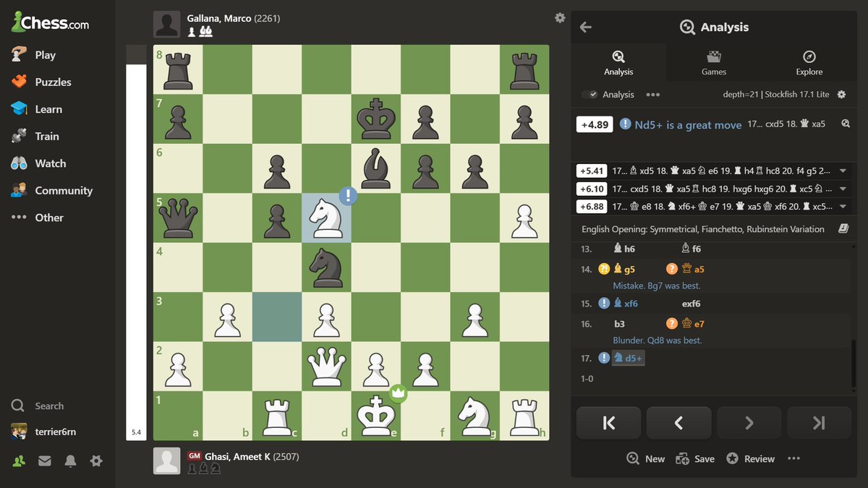868x488 pixels.
Task: Open board settings gear near Gallana's name
Action: pyautogui.click(x=560, y=18)
